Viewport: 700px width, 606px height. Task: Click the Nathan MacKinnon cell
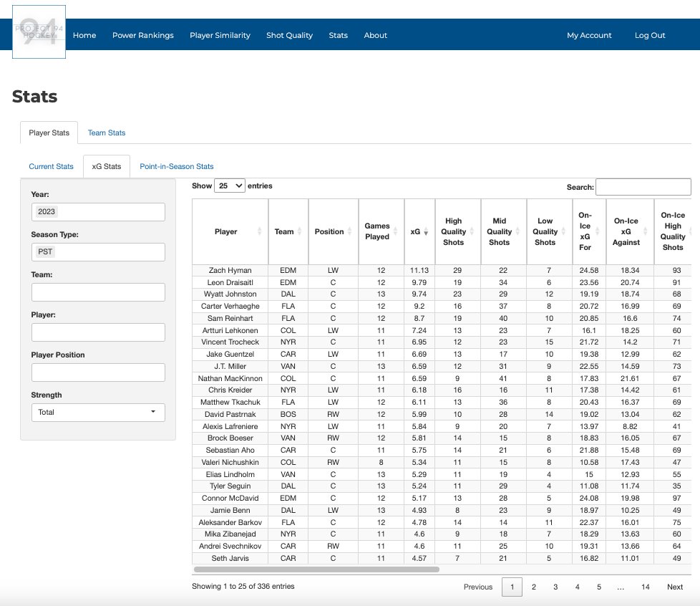click(230, 378)
